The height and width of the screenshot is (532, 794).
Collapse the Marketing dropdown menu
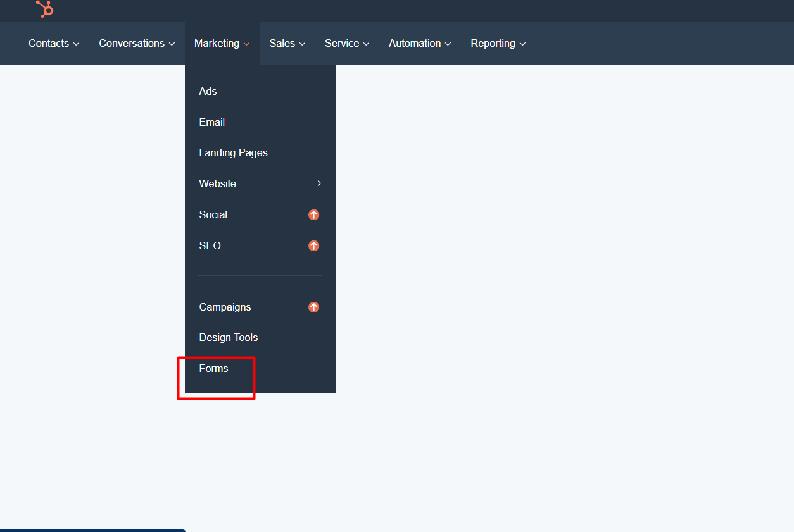[222, 44]
